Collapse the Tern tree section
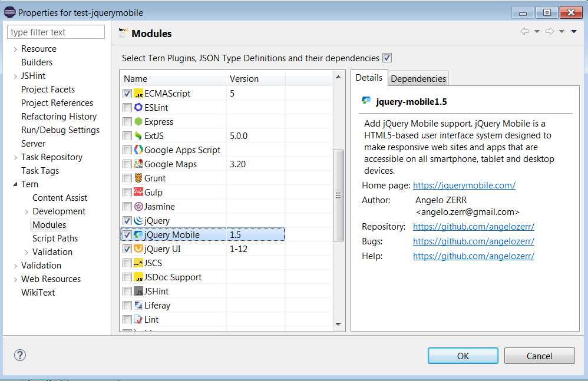This screenshot has height=381, width=588. pyautogui.click(x=16, y=184)
